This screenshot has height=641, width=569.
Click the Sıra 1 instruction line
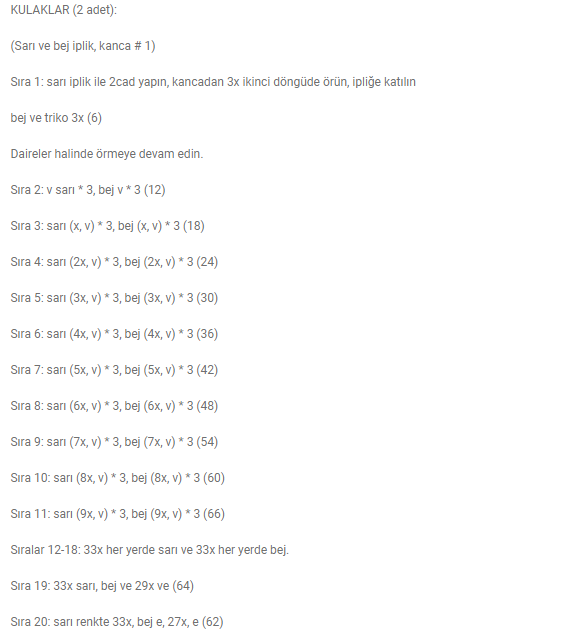[x=213, y=82]
